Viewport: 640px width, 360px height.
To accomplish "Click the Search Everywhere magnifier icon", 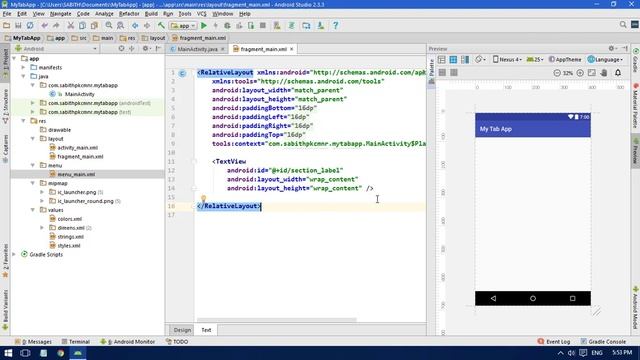I will tap(623, 25).
